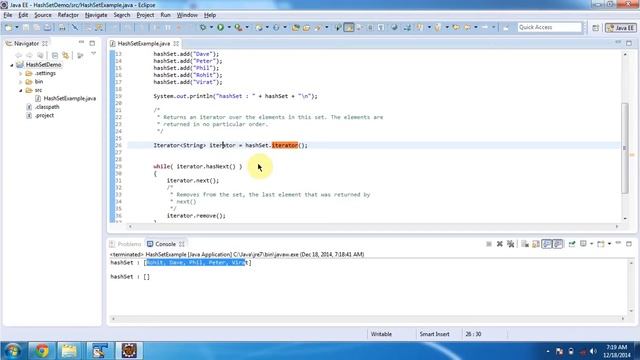The width and height of the screenshot is (640, 360).
Task: Open the Navigate menu
Action: tap(96, 15)
